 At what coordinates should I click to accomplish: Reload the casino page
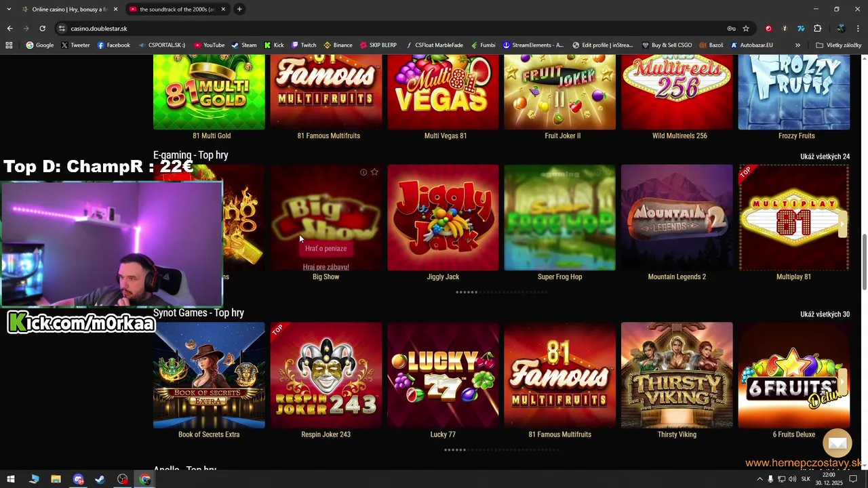(42, 28)
